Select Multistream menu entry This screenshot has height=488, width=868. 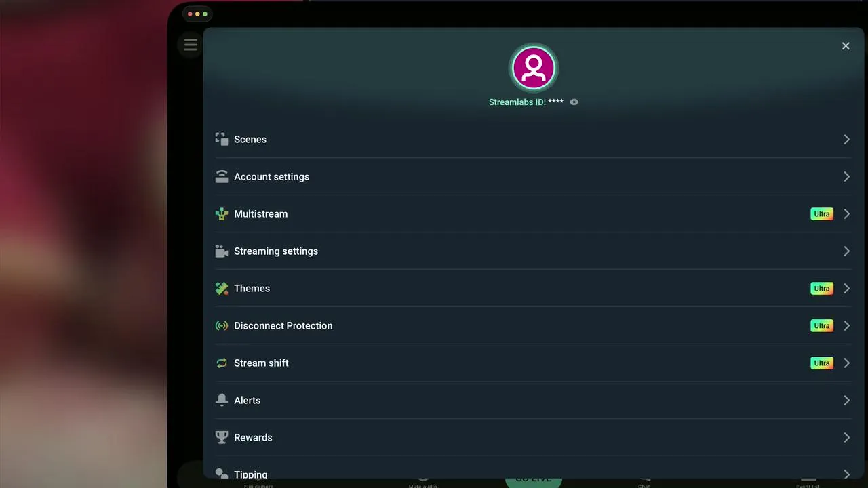533,213
